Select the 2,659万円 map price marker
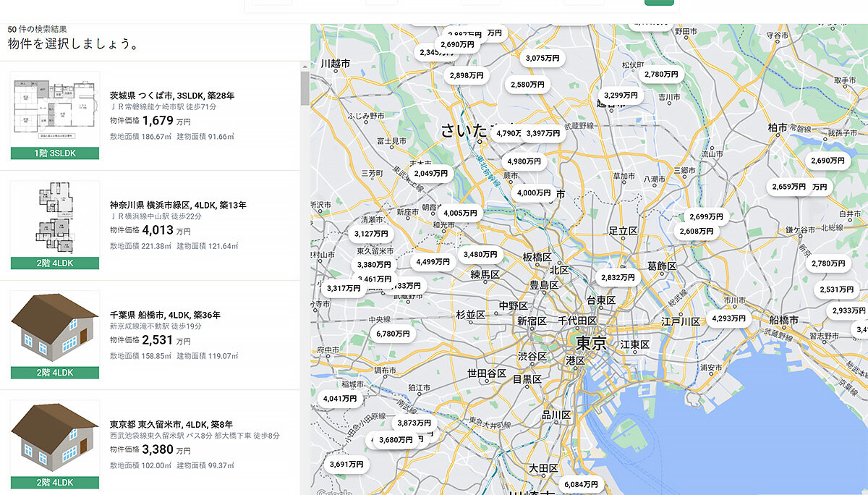868x495 pixels. [x=788, y=187]
